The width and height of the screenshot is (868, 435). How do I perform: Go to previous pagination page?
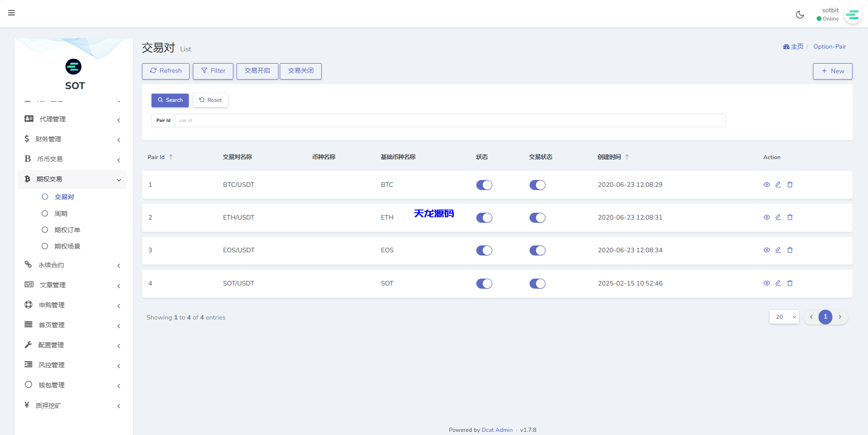[x=811, y=317]
